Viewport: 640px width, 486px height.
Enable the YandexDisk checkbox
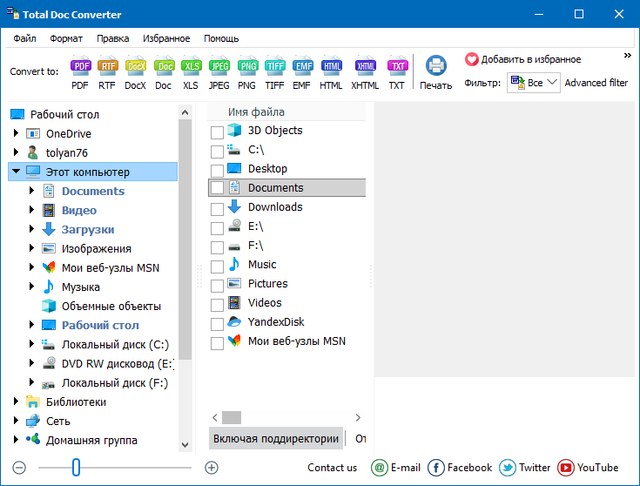coord(218,323)
